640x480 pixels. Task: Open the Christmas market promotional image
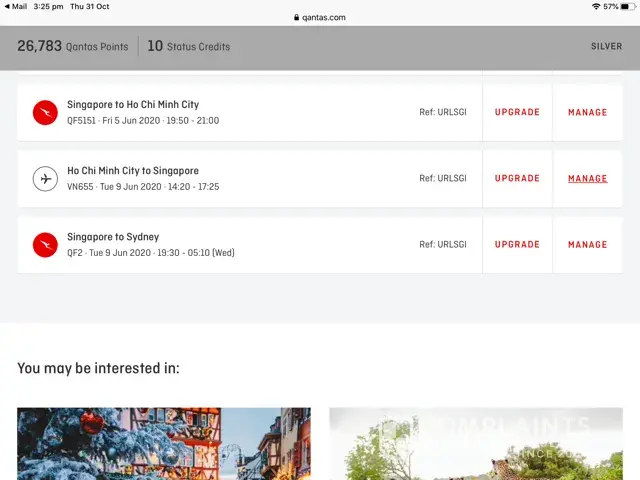(x=164, y=444)
